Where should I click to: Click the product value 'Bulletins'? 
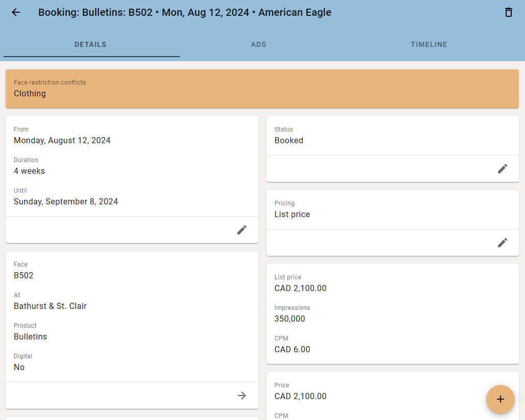point(30,336)
